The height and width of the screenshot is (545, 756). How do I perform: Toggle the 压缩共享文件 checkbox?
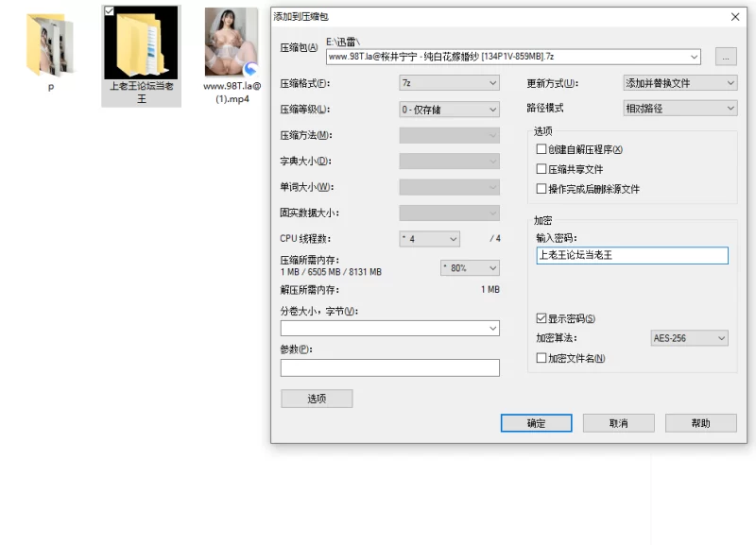tap(541, 169)
